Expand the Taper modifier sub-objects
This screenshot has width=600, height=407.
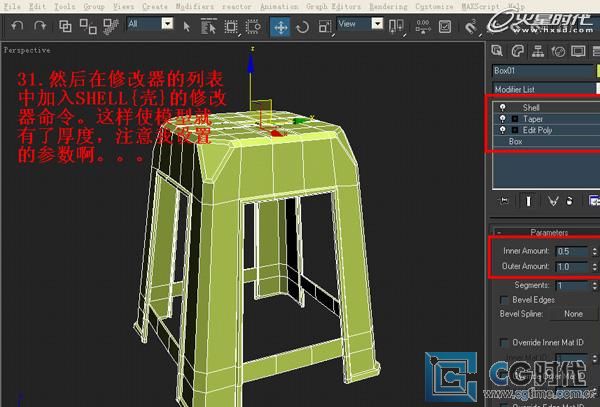(515, 119)
